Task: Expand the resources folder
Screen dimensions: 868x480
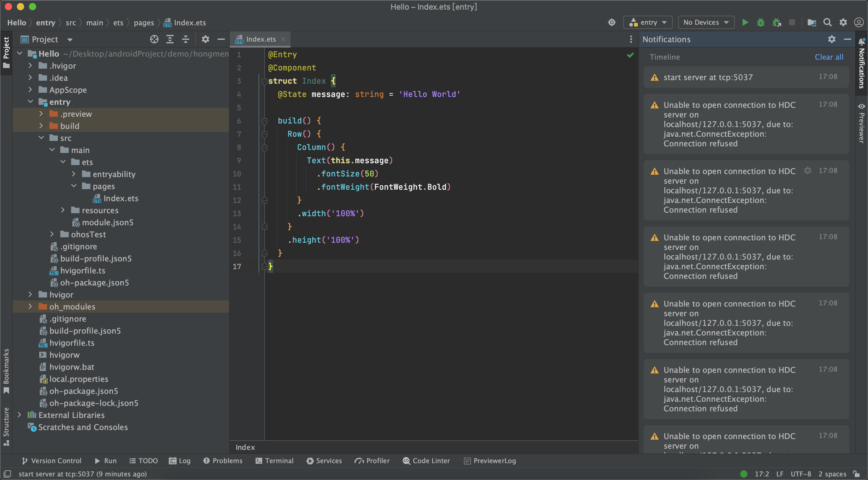Action: pos(63,210)
